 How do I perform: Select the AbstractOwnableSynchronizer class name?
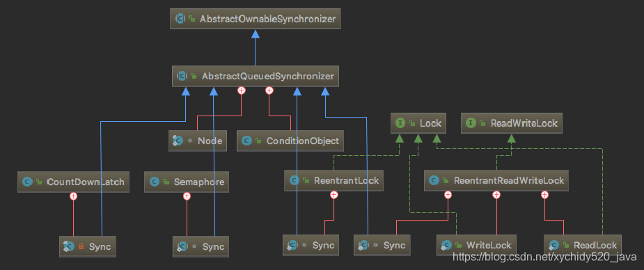click(267, 19)
